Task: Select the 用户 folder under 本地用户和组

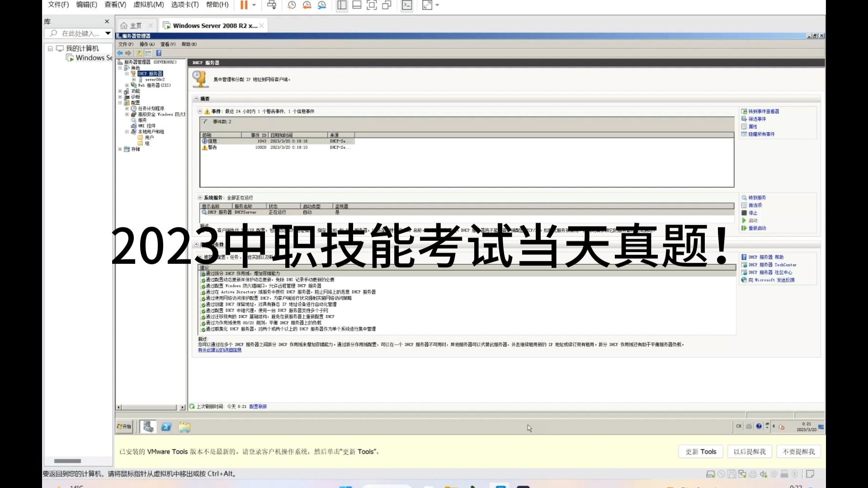Action: point(149,137)
